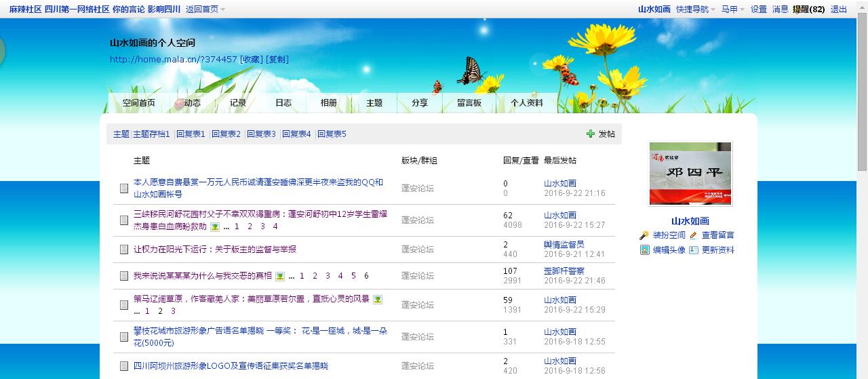The image size is (868, 379).
Task: Expand the 快捷导航 dropdown
Action: coord(696,9)
